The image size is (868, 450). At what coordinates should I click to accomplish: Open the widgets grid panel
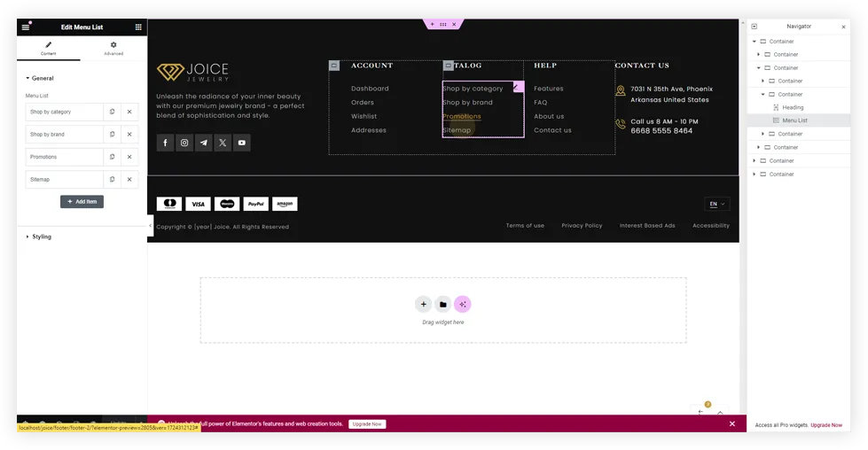138,27
